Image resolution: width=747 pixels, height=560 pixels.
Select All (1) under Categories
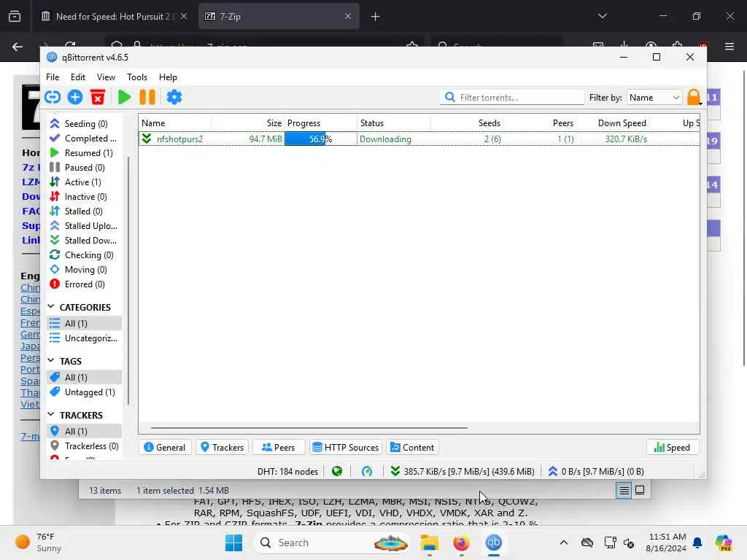pos(85,323)
